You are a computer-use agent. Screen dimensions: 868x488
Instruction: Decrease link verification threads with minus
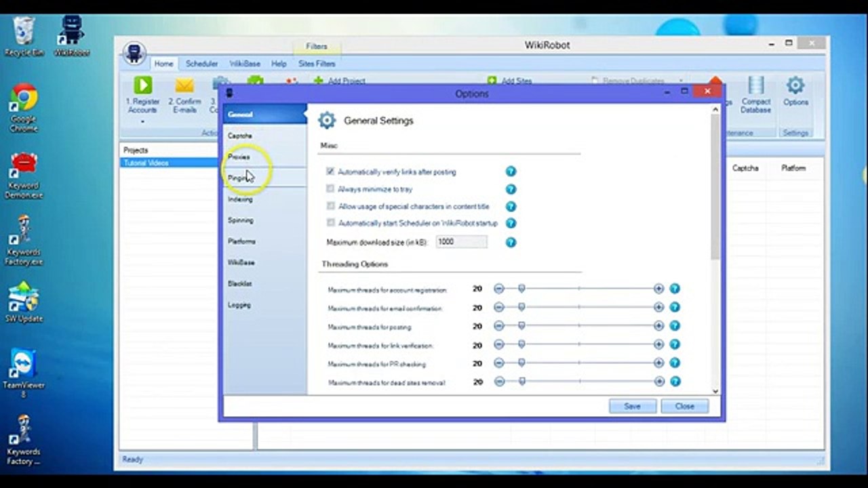pyautogui.click(x=499, y=344)
